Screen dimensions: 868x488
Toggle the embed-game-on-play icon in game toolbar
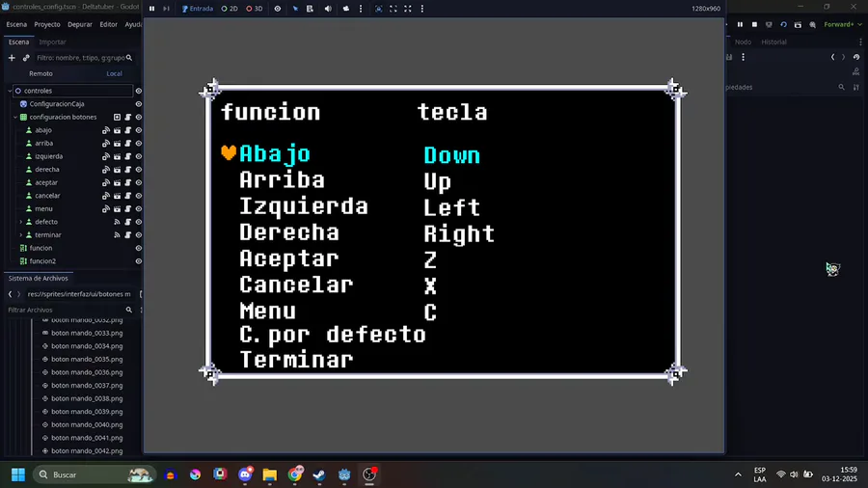(379, 9)
